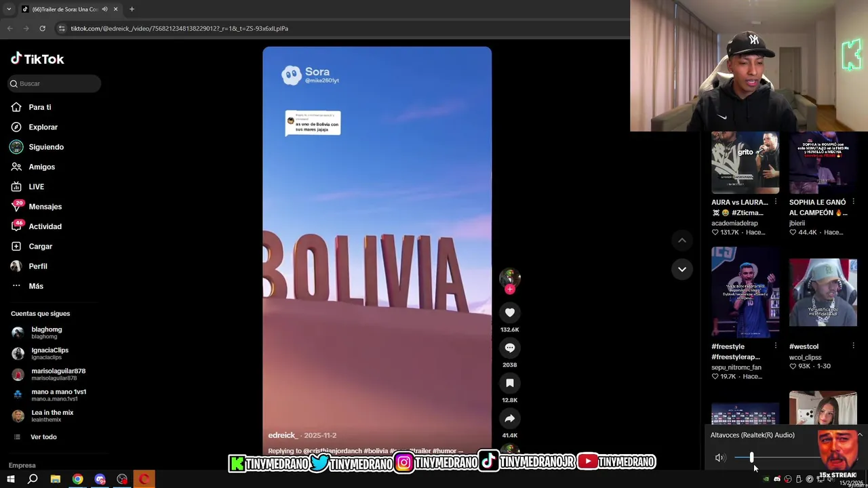Click the forward navigation arrow
This screenshot has height=488, width=868.
coord(26,28)
